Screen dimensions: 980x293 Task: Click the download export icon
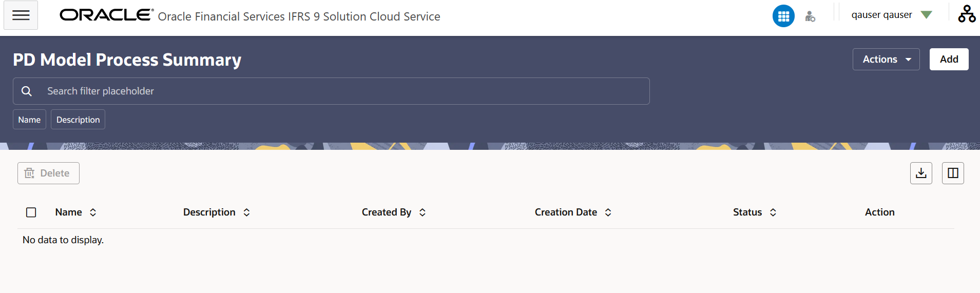point(921,173)
